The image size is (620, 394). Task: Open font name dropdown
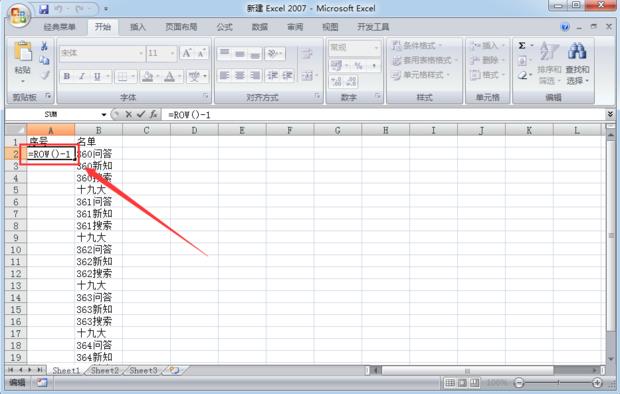point(141,53)
